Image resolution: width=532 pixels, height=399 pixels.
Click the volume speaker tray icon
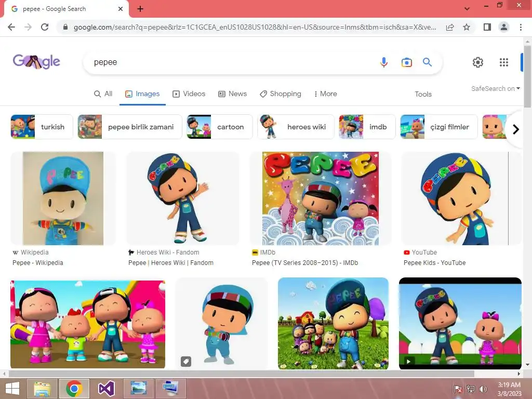tap(483, 389)
